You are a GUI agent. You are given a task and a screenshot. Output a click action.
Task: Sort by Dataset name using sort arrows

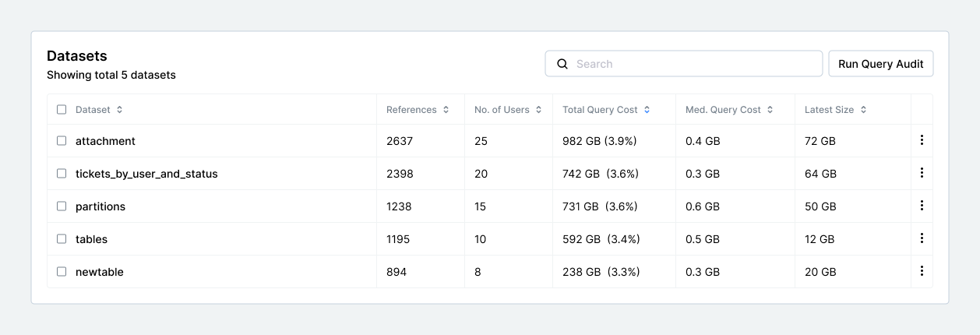[x=119, y=110]
